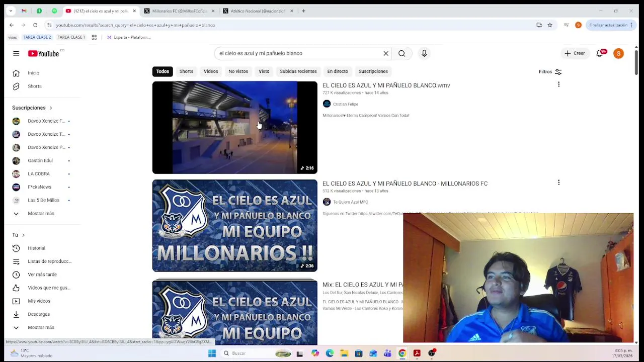Image resolution: width=644 pixels, height=362 pixels.
Task: Launch Microsoft Edge from taskbar
Action: click(x=330, y=353)
